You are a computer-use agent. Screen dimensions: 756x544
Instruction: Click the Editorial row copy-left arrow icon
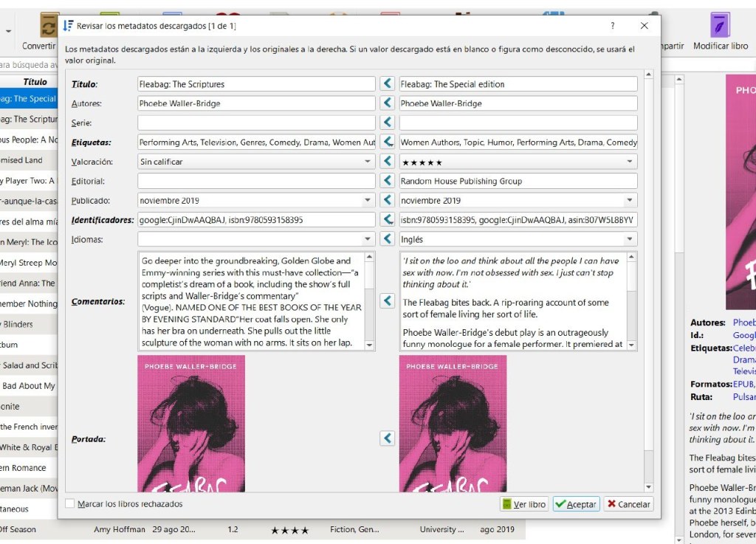[x=388, y=181]
